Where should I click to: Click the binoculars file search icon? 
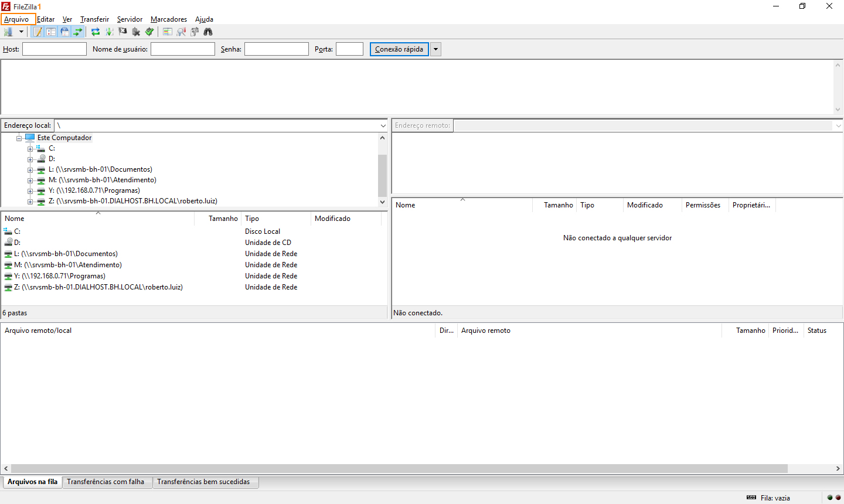click(208, 32)
